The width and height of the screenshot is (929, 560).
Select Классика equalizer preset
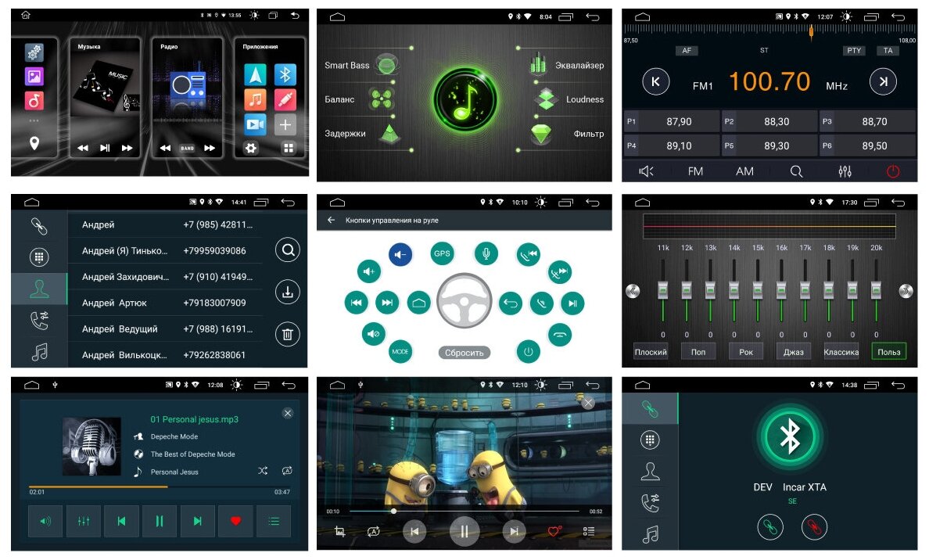point(841,351)
